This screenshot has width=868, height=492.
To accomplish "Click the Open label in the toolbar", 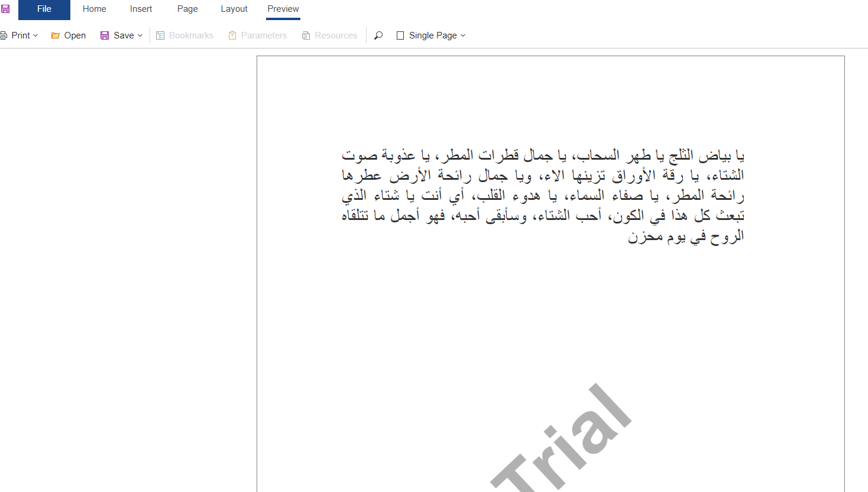I will click(75, 35).
